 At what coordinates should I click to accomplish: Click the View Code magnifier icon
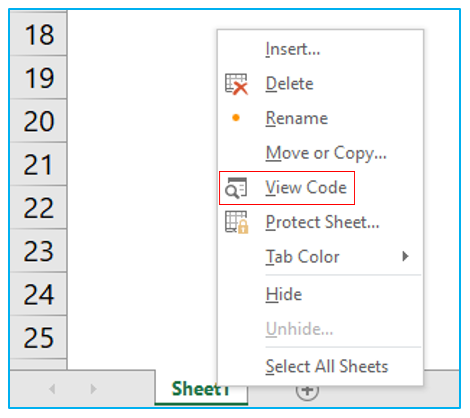[236, 188]
